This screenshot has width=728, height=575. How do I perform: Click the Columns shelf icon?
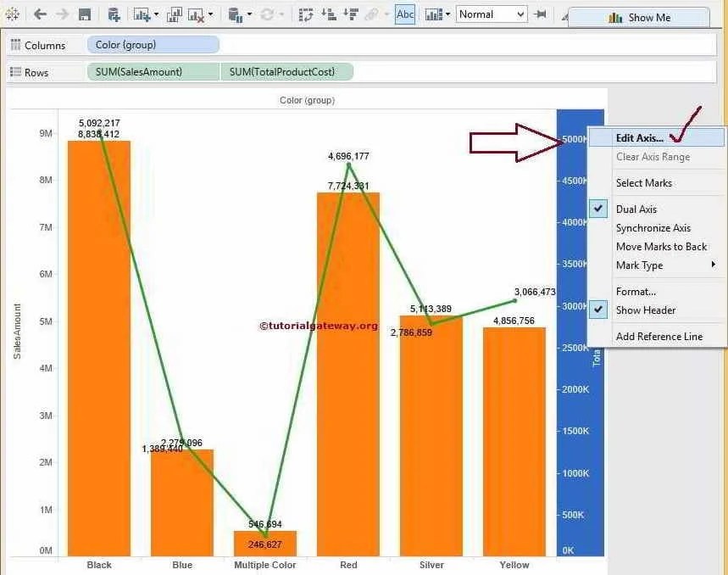tap(16, 45)
